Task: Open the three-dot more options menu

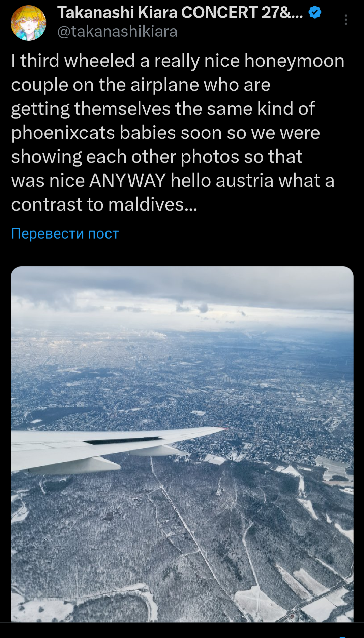Action: pyautogui.click(x=346, y=20)
